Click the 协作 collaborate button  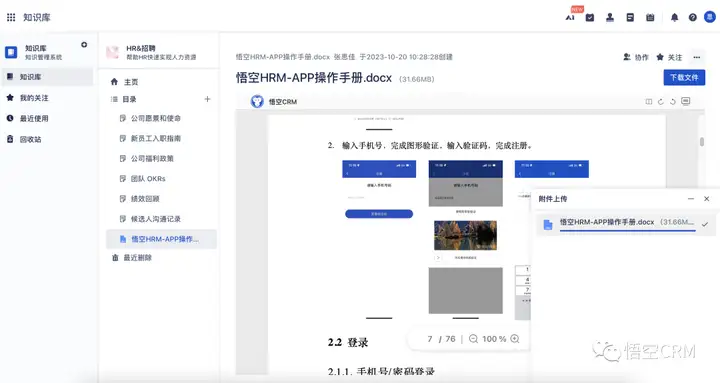[636, 57]
